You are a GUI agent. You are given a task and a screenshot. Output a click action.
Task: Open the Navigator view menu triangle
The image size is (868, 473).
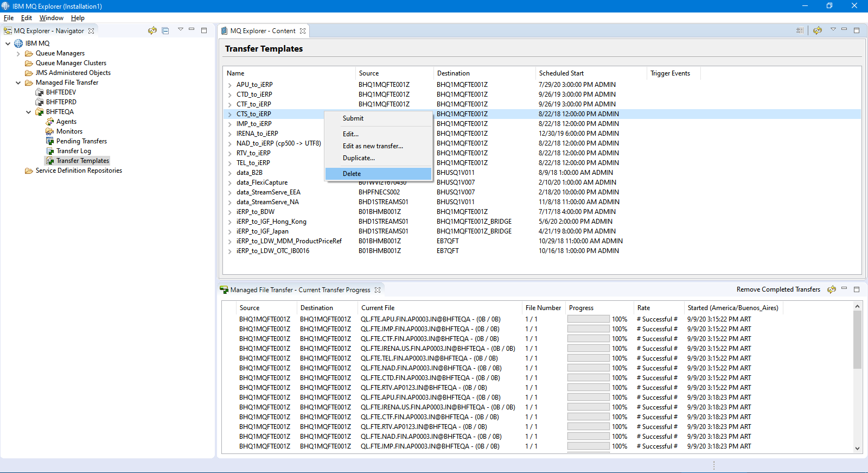click(181, 29)
